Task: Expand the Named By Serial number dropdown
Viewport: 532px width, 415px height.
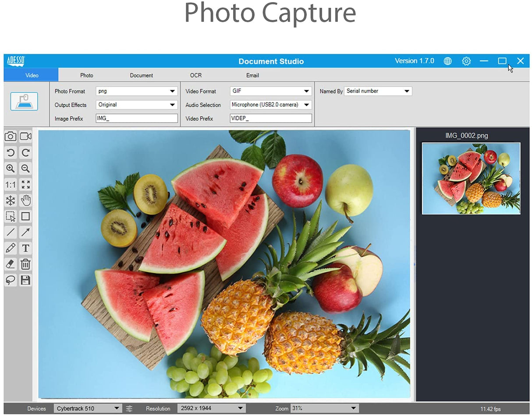Action: [378, 91]
